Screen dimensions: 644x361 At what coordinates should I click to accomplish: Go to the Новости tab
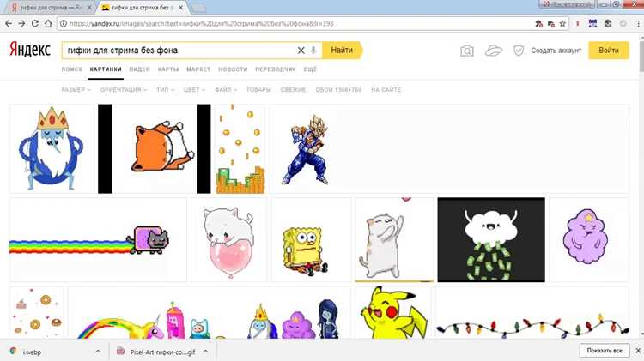233,69
